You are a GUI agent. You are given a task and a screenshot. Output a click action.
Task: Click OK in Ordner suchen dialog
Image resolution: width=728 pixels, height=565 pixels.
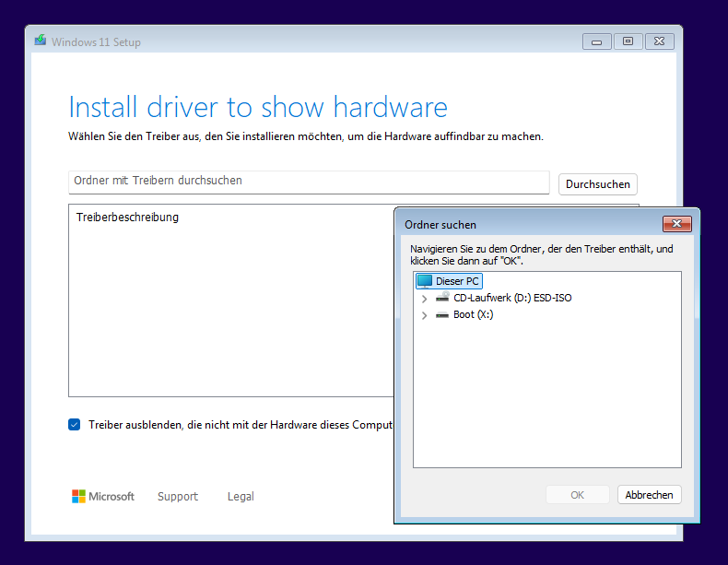pyautogui.click(x=578, y=495)
